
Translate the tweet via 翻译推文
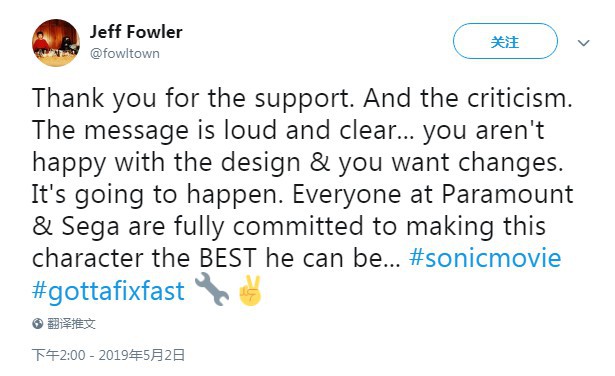71,323
